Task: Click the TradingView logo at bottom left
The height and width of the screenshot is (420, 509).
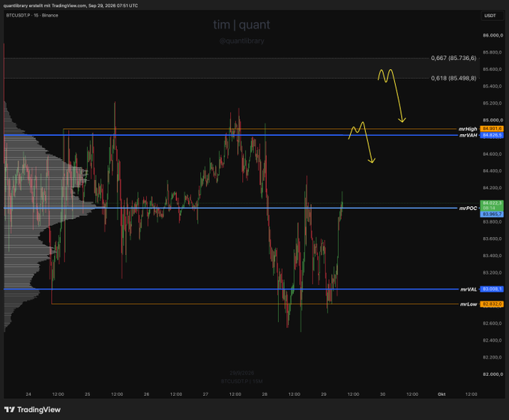Action: coord(32,409)
